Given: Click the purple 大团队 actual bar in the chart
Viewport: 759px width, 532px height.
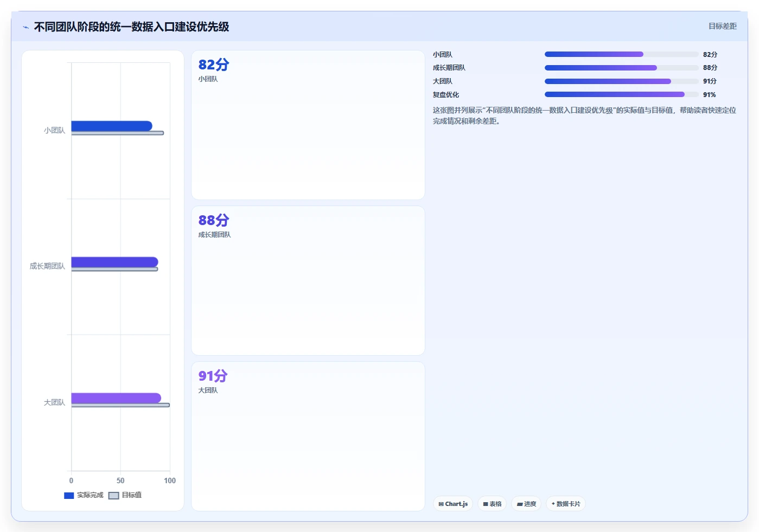Looking at the screenshot, I should pyautogui.click(x=116, y=398).
